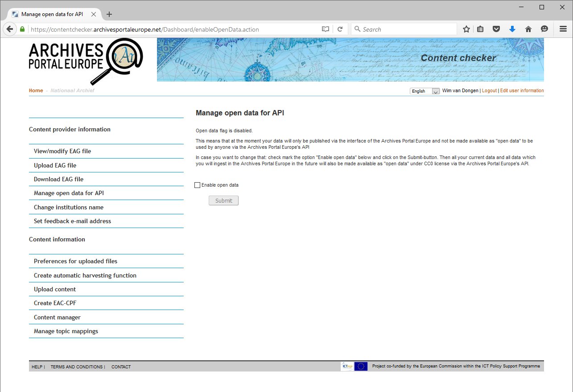The height and width of the screenshot is (392, 573).
Task: Click the user name Wim van Dongen
Action: [460, 90]
